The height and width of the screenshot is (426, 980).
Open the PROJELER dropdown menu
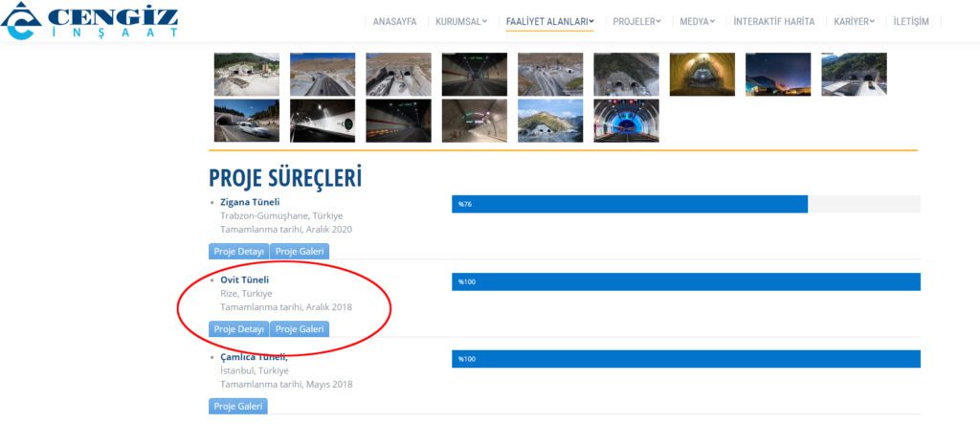click(x=636, y=21)
